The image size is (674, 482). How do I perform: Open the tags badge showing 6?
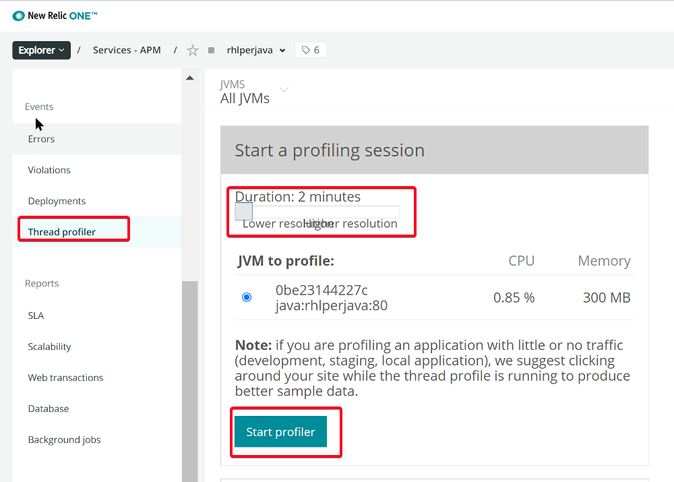point(310,50)
